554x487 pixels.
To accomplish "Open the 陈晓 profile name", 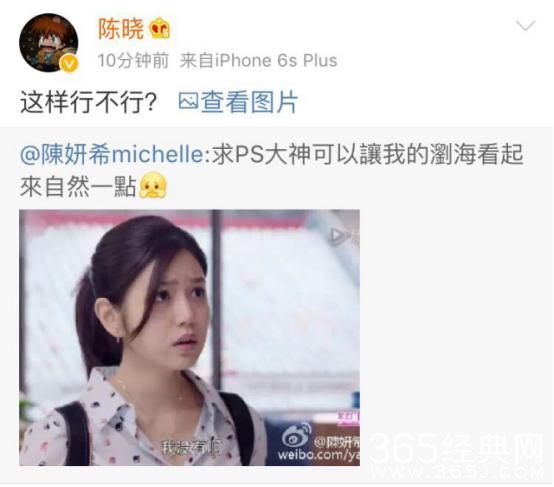I will click(120, 29).
